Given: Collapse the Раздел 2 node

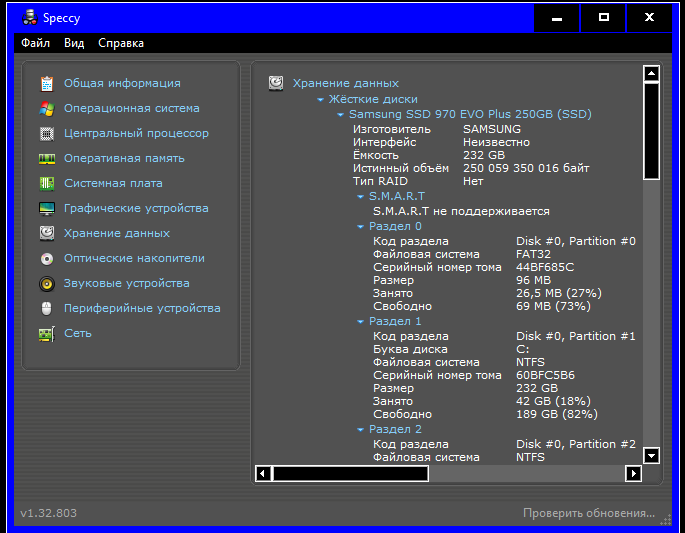Looking at the screenshot, I should [360, 430].
